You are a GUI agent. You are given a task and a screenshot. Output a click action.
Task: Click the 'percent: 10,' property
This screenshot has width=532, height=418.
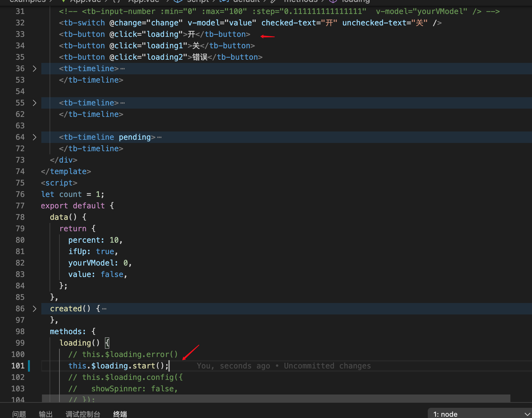pos(95,240)
